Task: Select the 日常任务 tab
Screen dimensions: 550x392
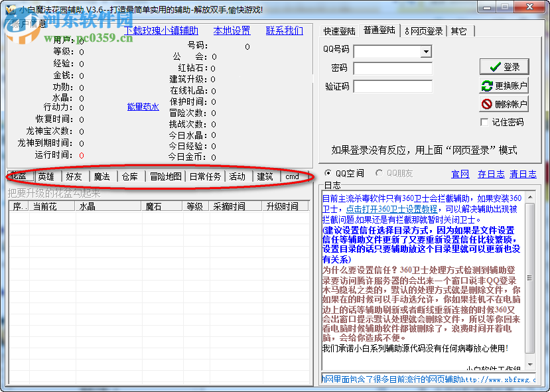Action: point(205,176)
